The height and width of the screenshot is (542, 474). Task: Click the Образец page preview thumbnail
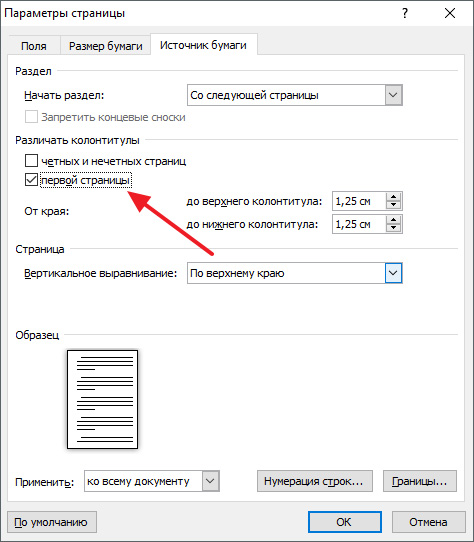point(102,399)
